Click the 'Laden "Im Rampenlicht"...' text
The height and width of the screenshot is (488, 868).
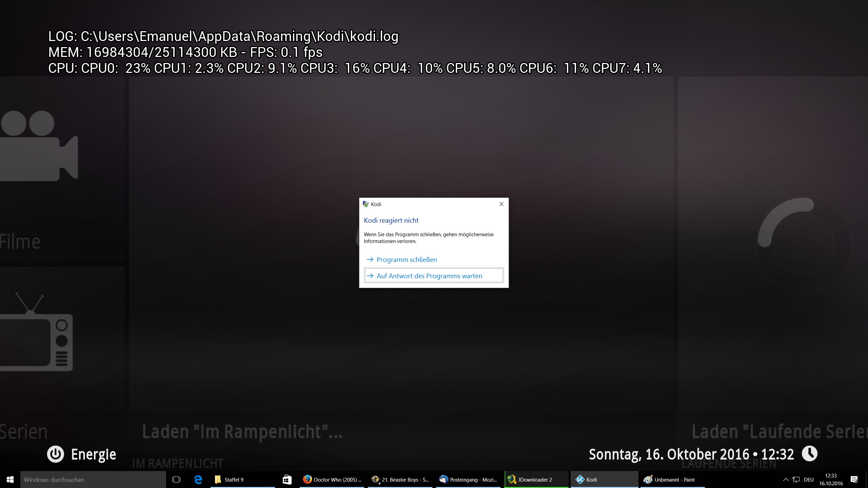click(x=242, y=432)
